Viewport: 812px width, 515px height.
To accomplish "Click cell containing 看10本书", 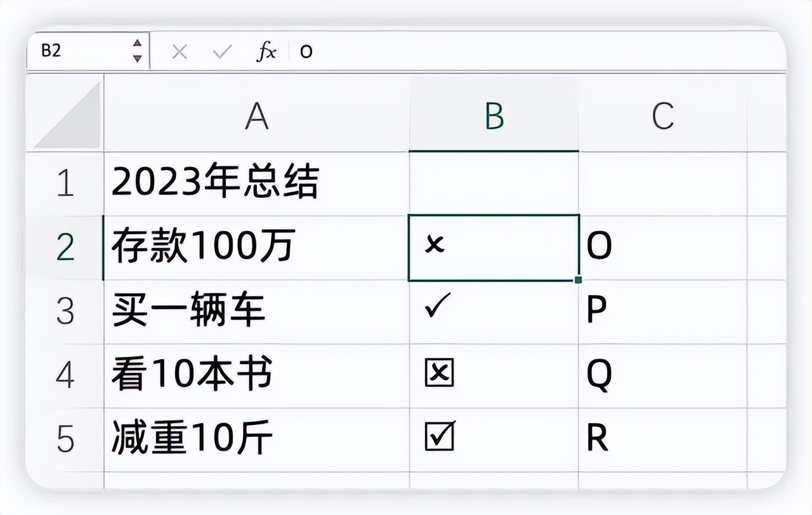I will tap(256, 376).
